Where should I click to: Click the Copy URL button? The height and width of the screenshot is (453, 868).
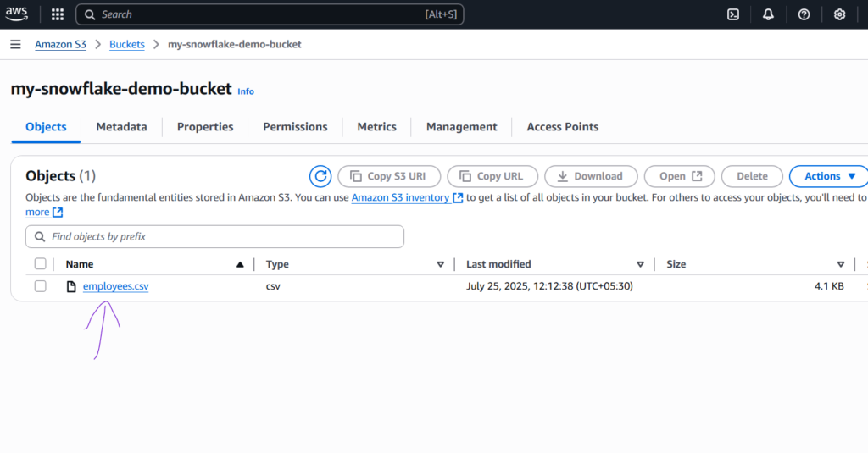(x=492, y=176)
